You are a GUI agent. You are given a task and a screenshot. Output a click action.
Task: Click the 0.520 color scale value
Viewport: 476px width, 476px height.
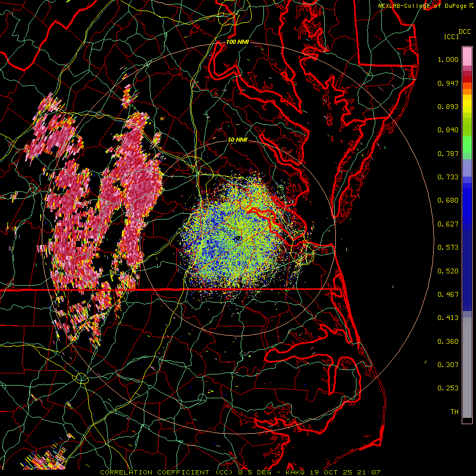point(448,271)
